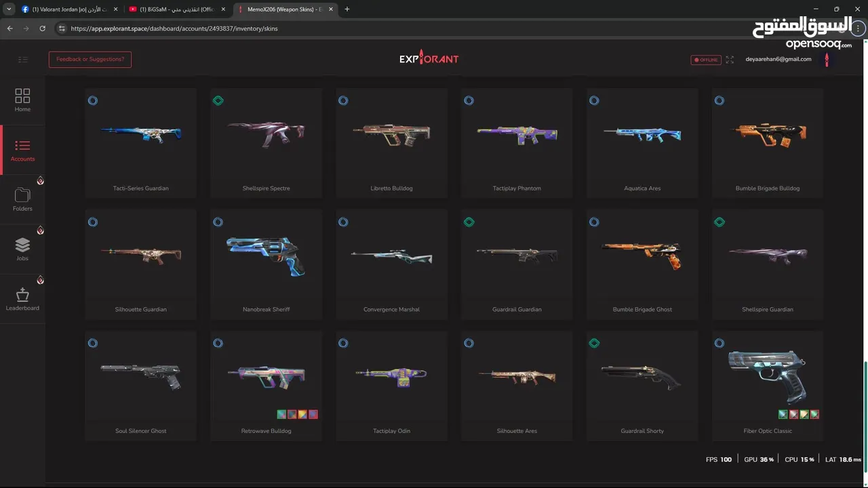Click the tier icon on Fiber Optic Classic
The image size is (868, 488).
tap(719, 343)
